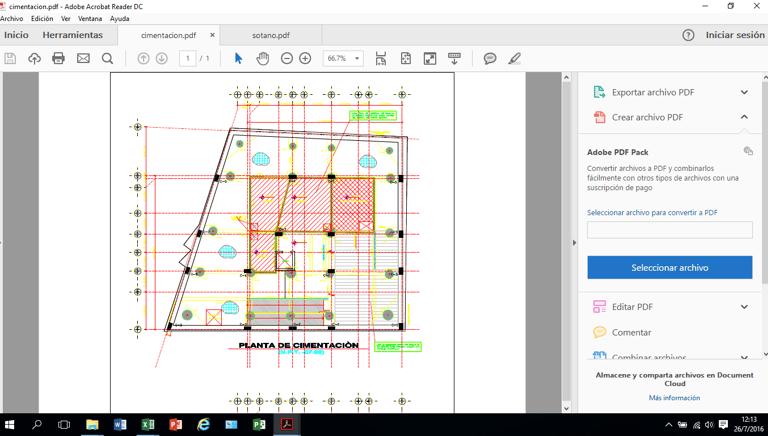The image size is (768, 436).
Task: Click document scrollbar down arrow
Action: tap(566, 408)
